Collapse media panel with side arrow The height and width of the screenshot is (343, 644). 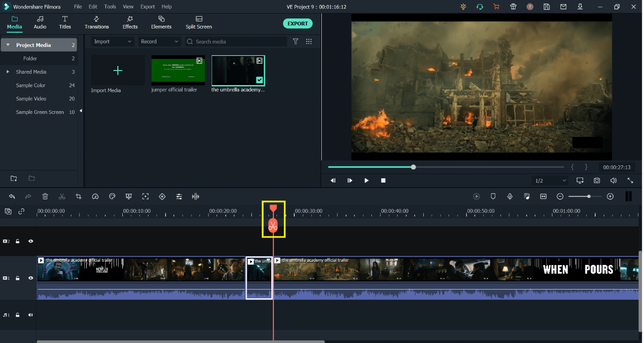point(81,111)
